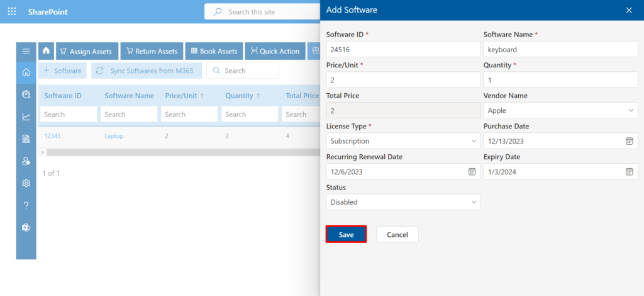This screenshot has height=296, width=644.
Task: Expand the Vendor Name dropdown
Action: (560, 110)
